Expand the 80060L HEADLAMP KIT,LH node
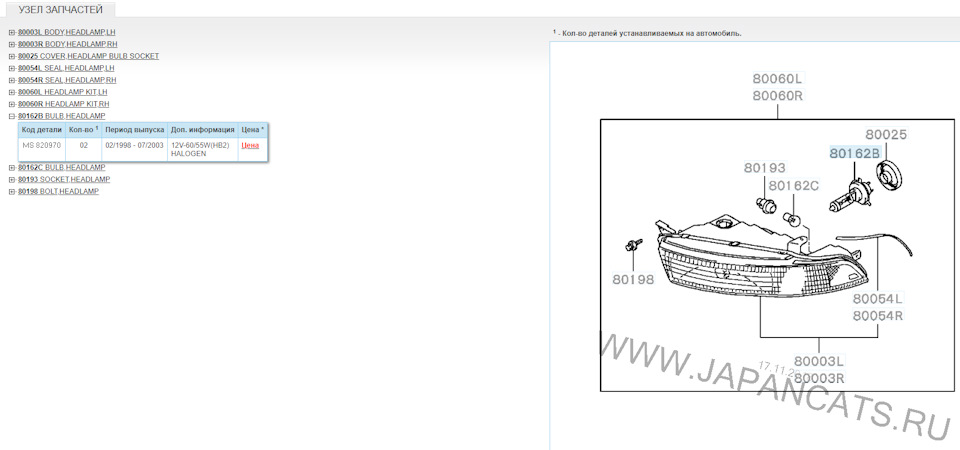This screenshot has height=450, width=960. [12, 92]
